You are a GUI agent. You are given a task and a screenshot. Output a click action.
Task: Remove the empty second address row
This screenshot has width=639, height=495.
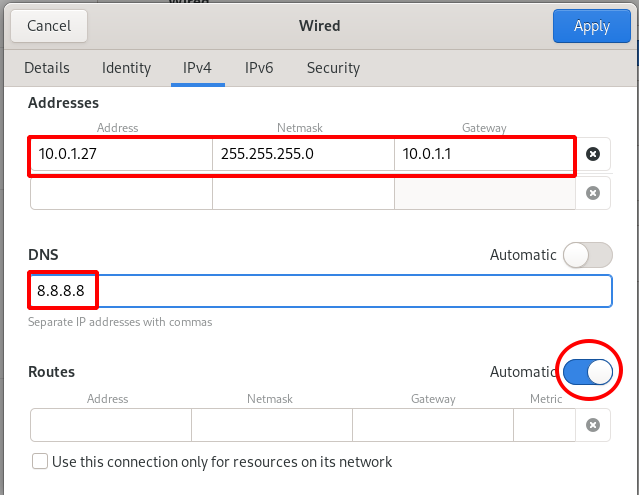tap(593, 192)
